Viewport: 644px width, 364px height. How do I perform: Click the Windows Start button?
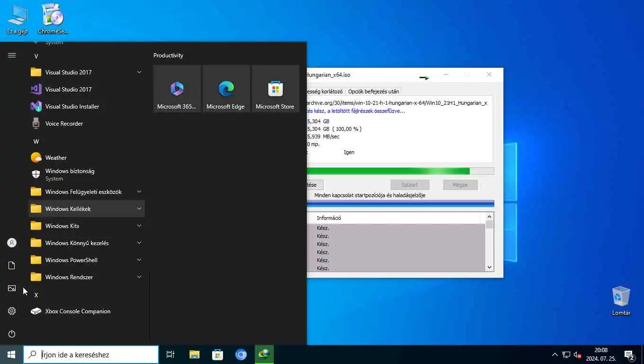11,355
